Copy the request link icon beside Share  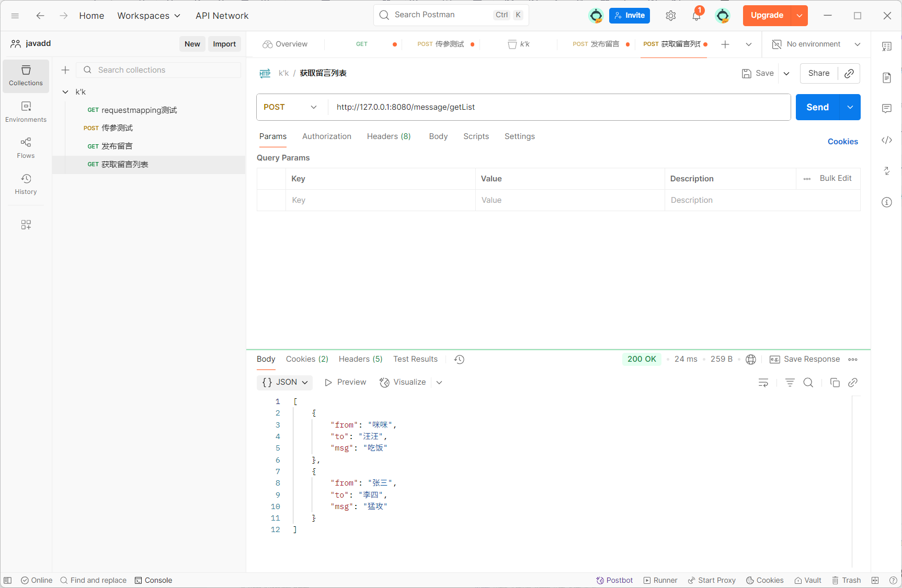[x=849, y=73]
